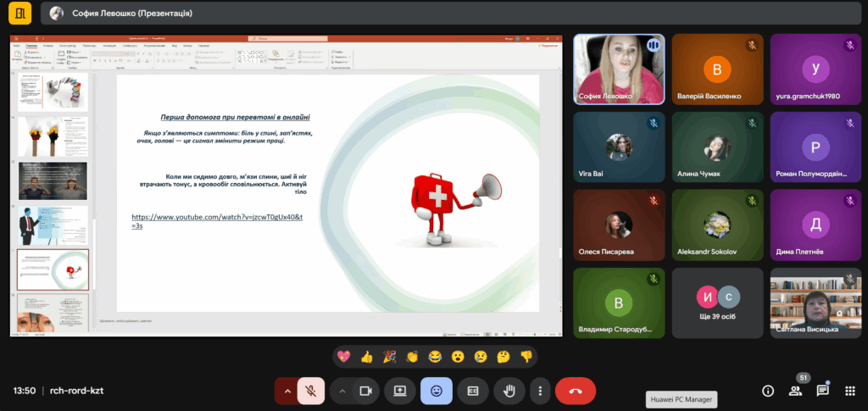Expand audio settings chevron beside microphone
Screen dimensions: 868x411
point(287,391)
